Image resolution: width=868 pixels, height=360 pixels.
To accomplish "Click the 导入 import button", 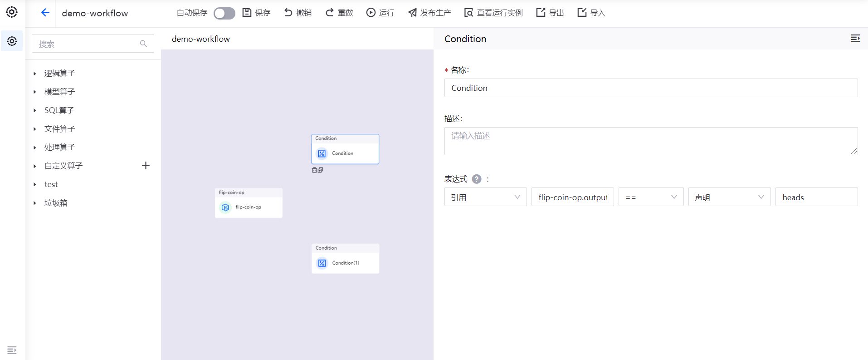I will [591, 13].
